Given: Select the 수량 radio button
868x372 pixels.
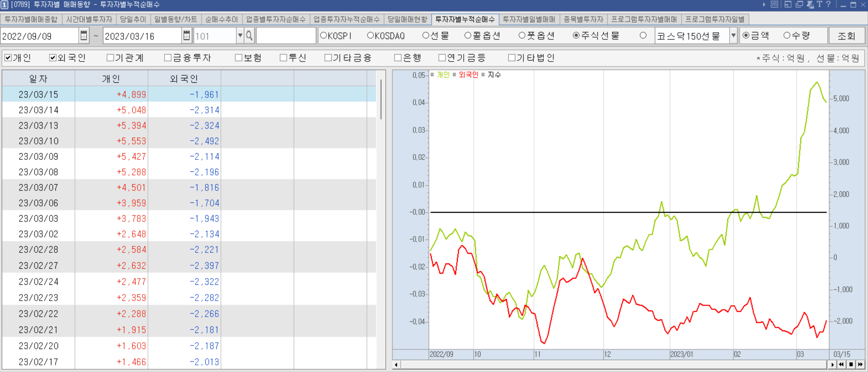Looking at the screenshot, I should coord(787,35).
